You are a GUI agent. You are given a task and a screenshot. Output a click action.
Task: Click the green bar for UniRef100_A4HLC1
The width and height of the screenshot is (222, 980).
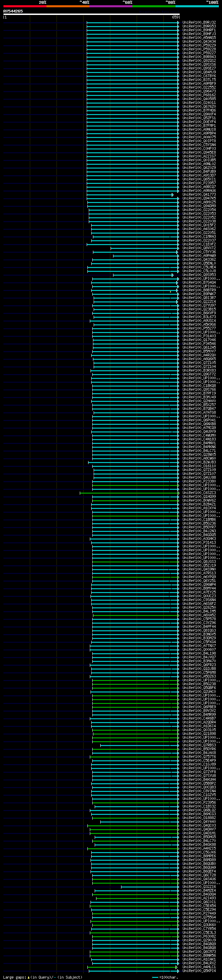point(133,967)
